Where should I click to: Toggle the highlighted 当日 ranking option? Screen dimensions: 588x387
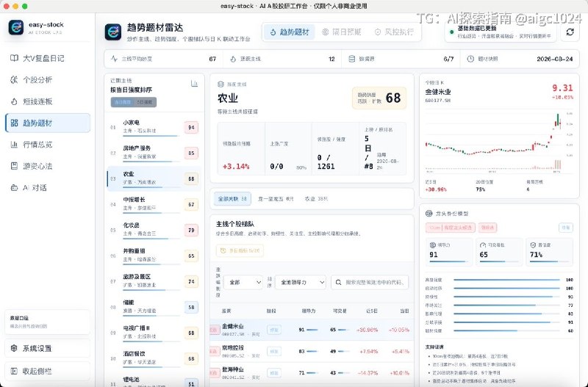point(123,102)
